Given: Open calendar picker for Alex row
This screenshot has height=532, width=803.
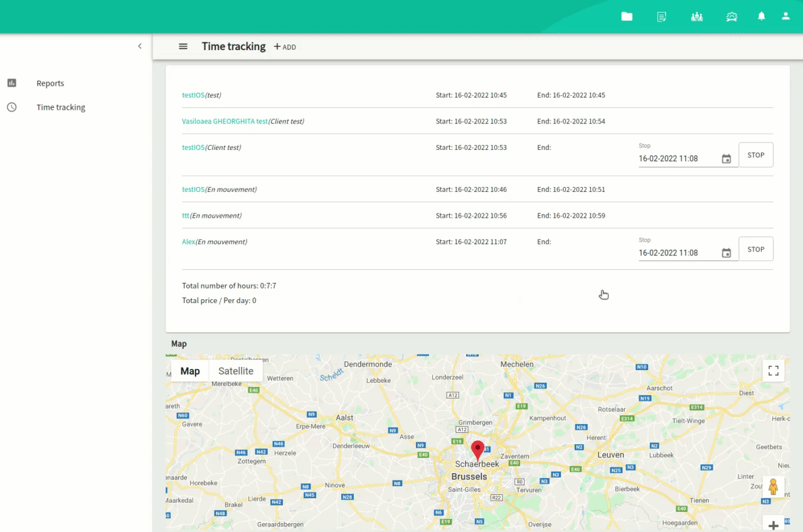Looking at the screenshot, I should (726, 253).
